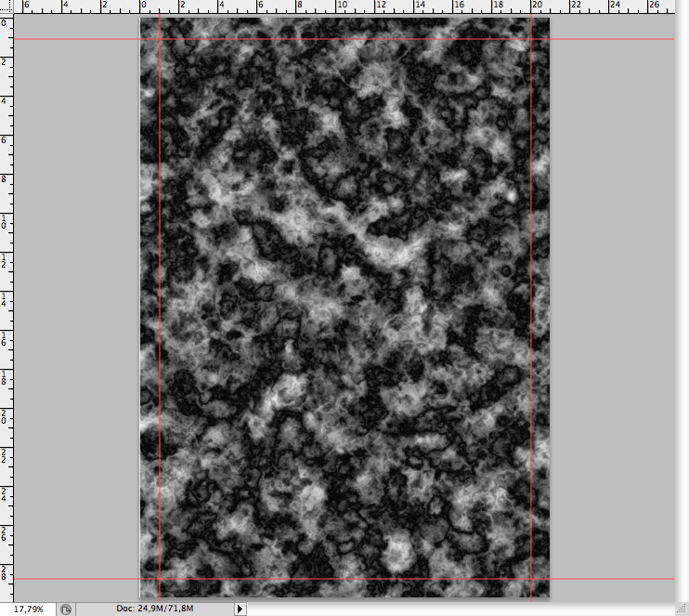The image size is (689, 616).
Task: Click the small status bar icon beside zoom field
Action: (x=66, y=609)
